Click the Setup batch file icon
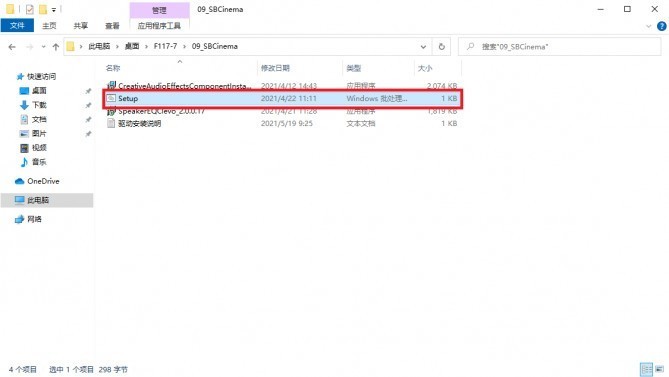This screenshot has height=377, width=669. tap(111, 99)
